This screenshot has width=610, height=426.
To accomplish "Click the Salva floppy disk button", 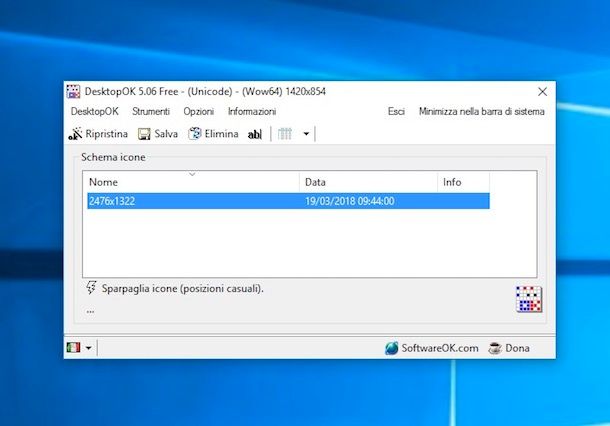I will point(158,134).
